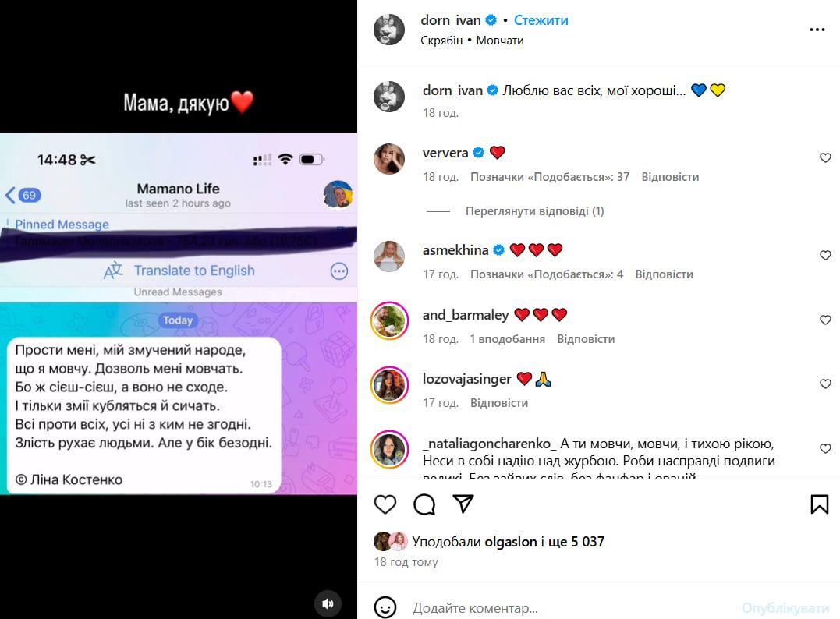
Task: Follow dorn_ivan via Стежити
Action: click(541, 20)
